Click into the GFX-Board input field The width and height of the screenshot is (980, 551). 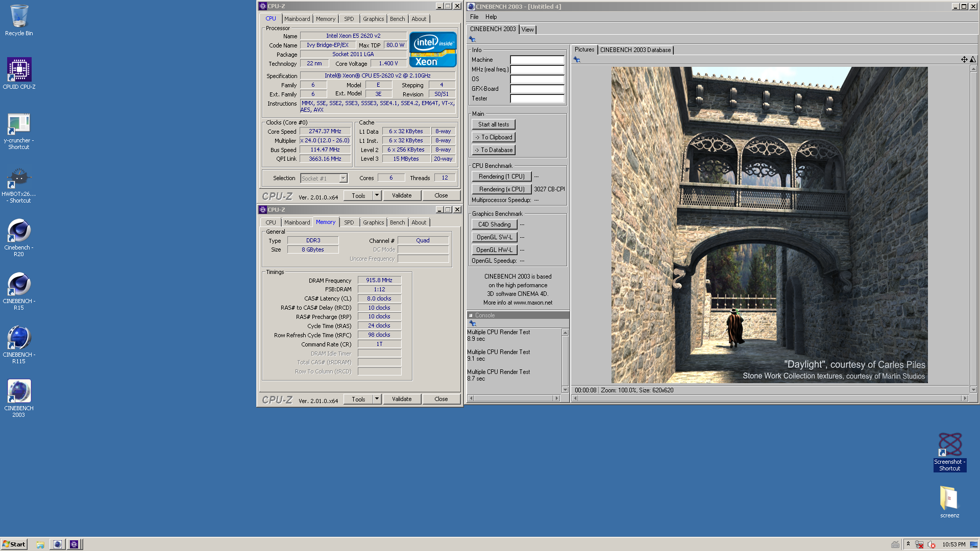click(x=537, y=89)
